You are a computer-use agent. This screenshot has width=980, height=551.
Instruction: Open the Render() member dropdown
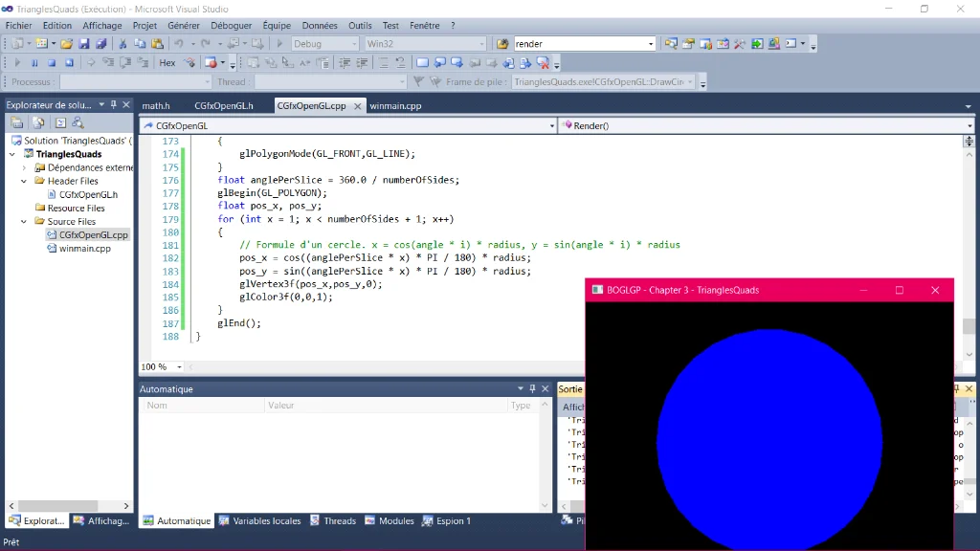(969, 125)
